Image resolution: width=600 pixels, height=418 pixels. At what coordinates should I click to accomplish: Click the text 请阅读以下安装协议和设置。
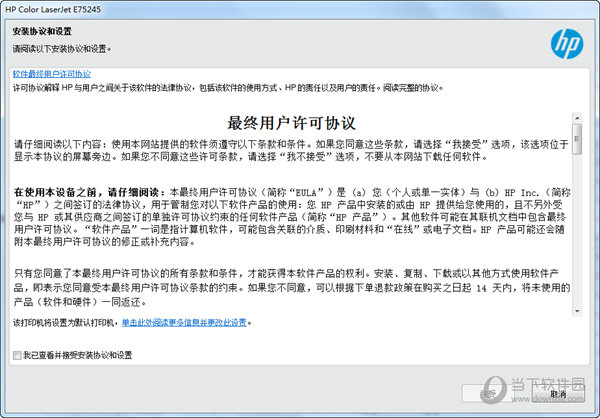[x=62, y=49]
